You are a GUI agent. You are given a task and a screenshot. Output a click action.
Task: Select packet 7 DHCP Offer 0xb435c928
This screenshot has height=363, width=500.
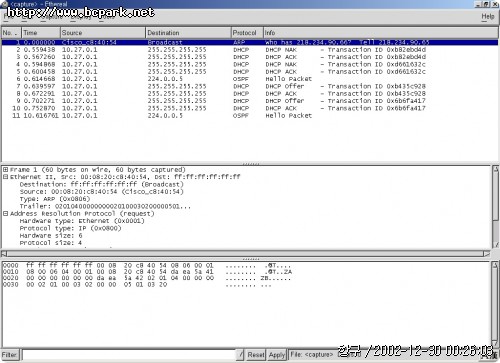point(250,86)
